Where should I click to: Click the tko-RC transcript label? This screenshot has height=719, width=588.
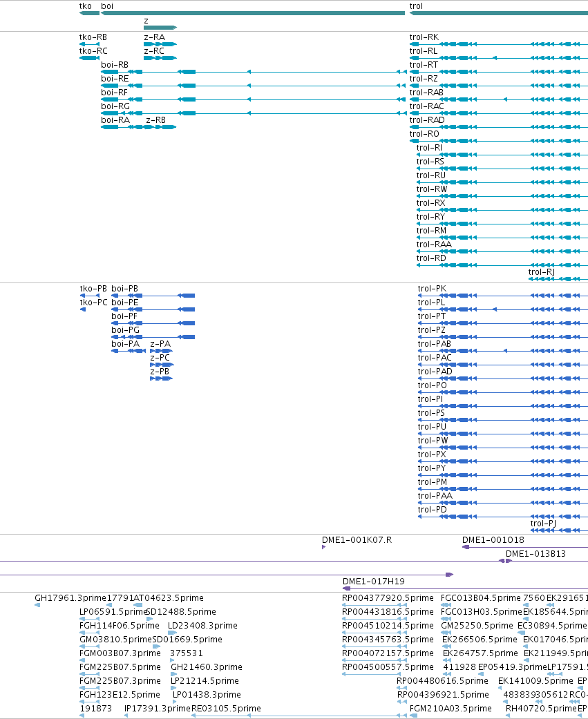point(93,51)
